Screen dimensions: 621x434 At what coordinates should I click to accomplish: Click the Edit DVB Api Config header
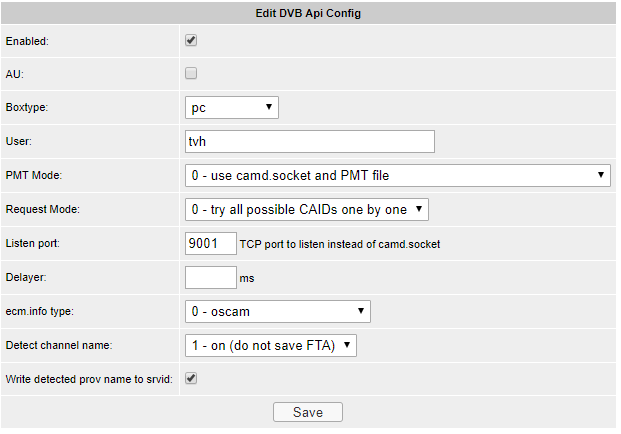tap(308, 13)
